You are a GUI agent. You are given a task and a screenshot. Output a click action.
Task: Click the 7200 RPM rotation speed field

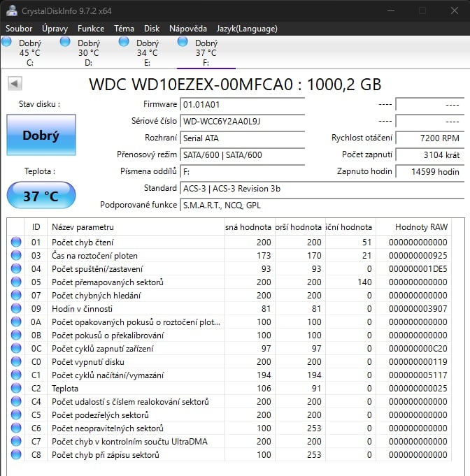click(x=430, y=138)
